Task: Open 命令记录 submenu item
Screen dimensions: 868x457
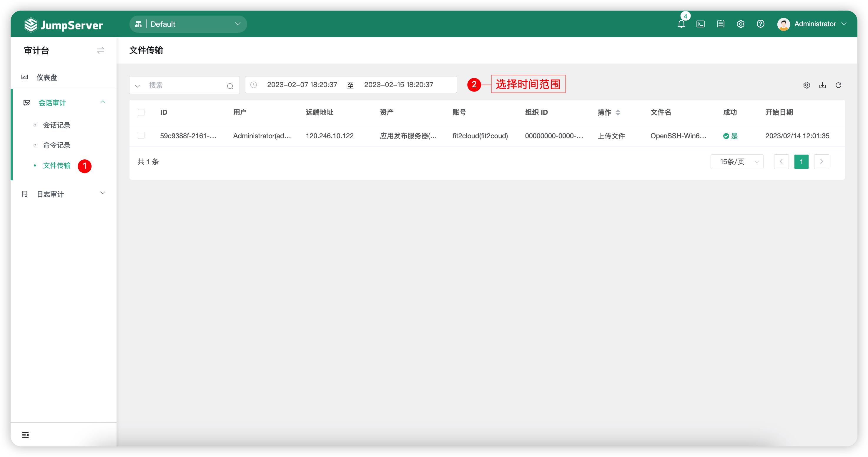Action: click(x=56, y=145)
